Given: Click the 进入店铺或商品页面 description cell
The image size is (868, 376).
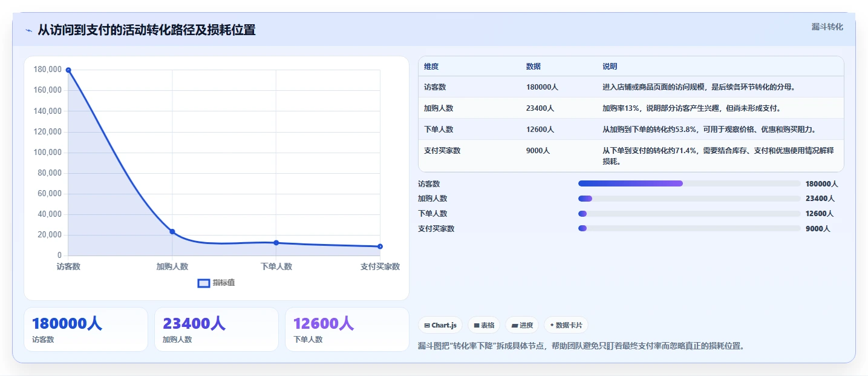Looking at the screenshot, I should pyautogui.click(x=699, y=87).
